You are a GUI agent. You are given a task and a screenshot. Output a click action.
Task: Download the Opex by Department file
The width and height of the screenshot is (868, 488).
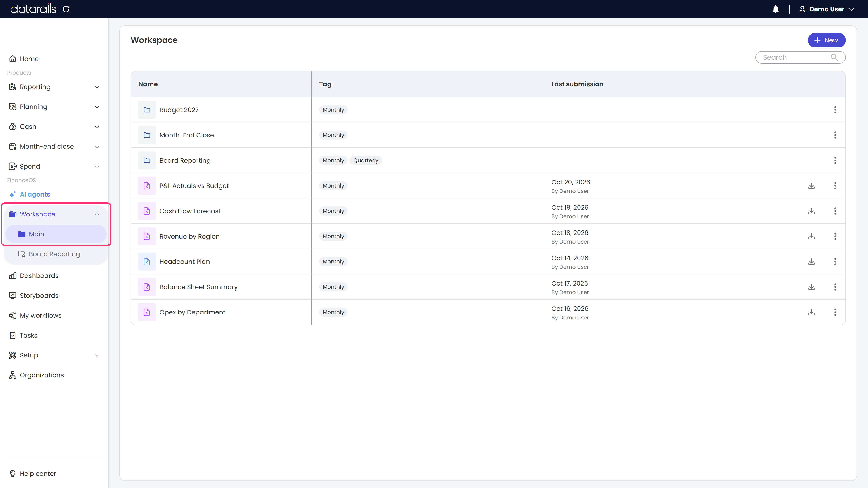pos(811,312)
